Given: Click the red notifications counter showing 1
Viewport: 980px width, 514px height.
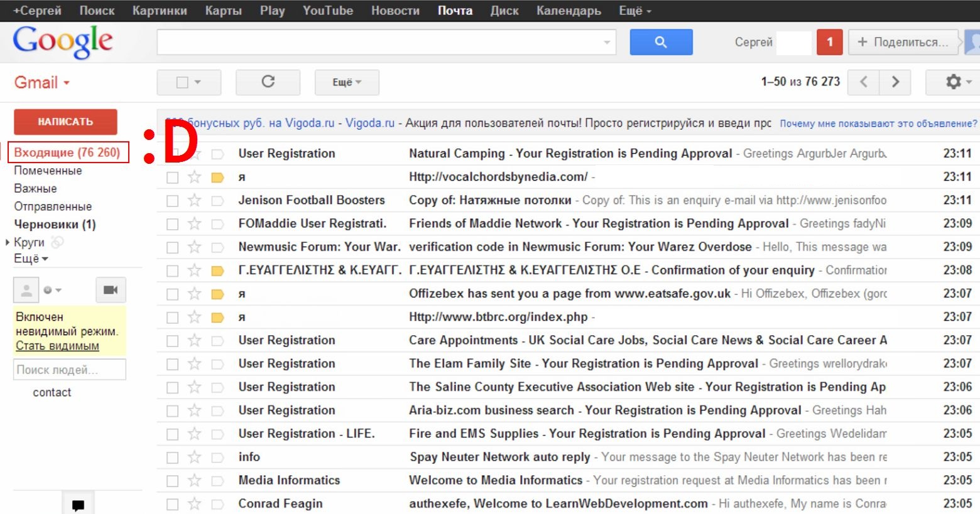Looking at the screenshot, I should (829, 42).
